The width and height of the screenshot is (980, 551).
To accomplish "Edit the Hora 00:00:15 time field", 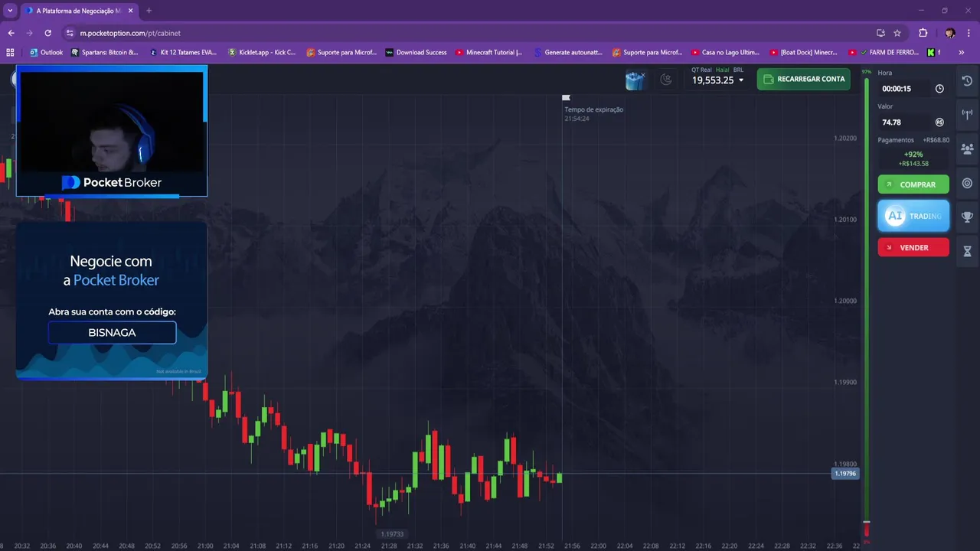I will [905, 89].
